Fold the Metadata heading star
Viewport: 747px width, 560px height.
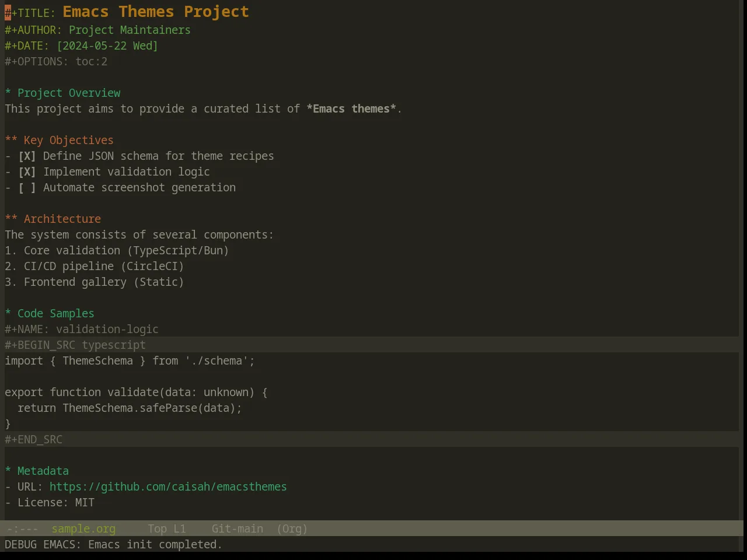click(8, 471)
